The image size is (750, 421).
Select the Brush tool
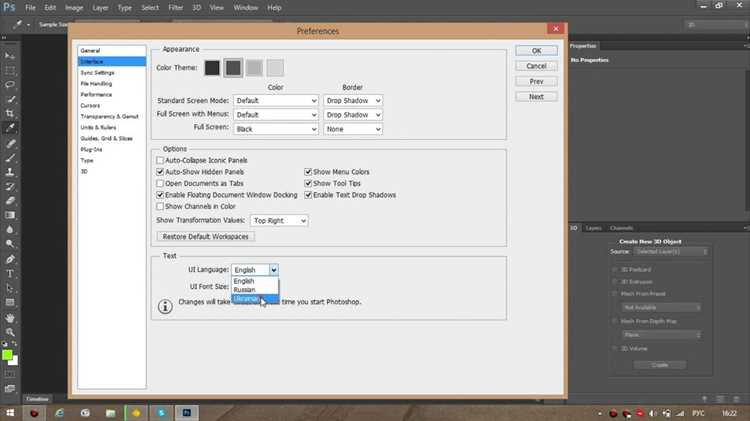tap(10, 157)
